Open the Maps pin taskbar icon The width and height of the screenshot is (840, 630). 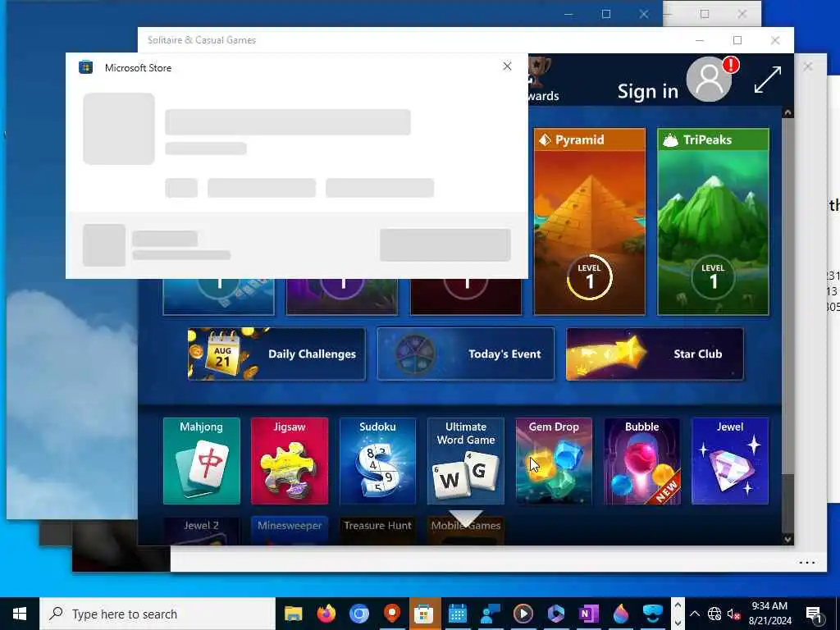click(x=391, y=614)
